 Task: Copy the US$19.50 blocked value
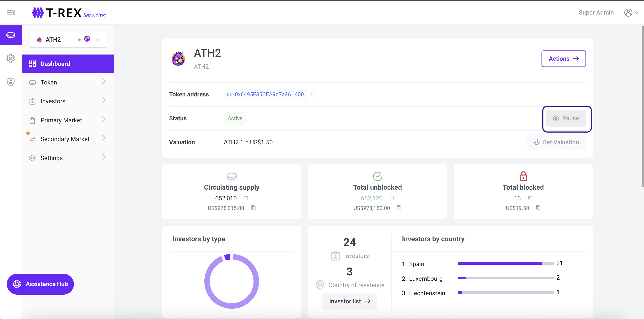coord(539,208)
